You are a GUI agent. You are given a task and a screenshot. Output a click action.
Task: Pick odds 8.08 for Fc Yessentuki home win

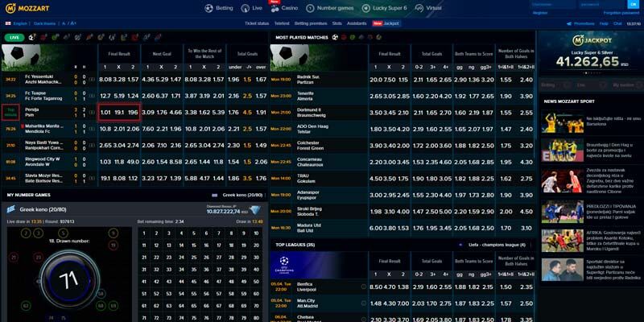click(x=105, y=79)
